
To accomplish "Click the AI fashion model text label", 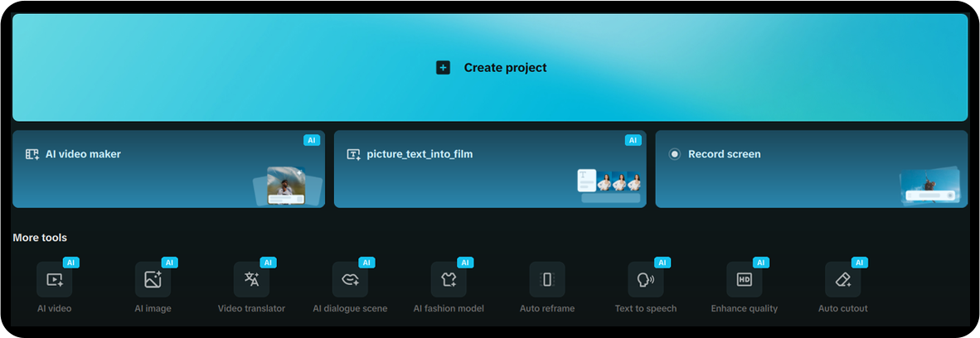I will pyautogui.click(x=449, y=308).
